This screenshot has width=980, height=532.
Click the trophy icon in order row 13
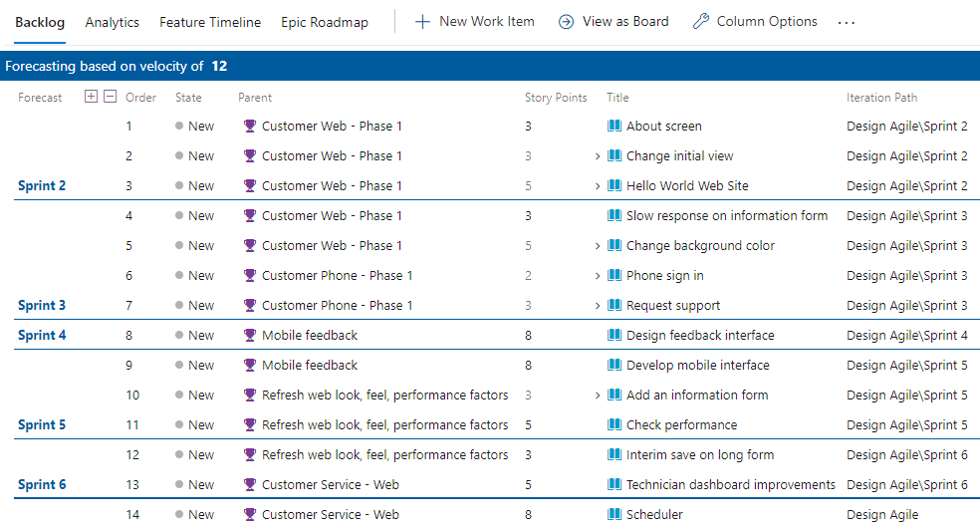pos(250,485)
